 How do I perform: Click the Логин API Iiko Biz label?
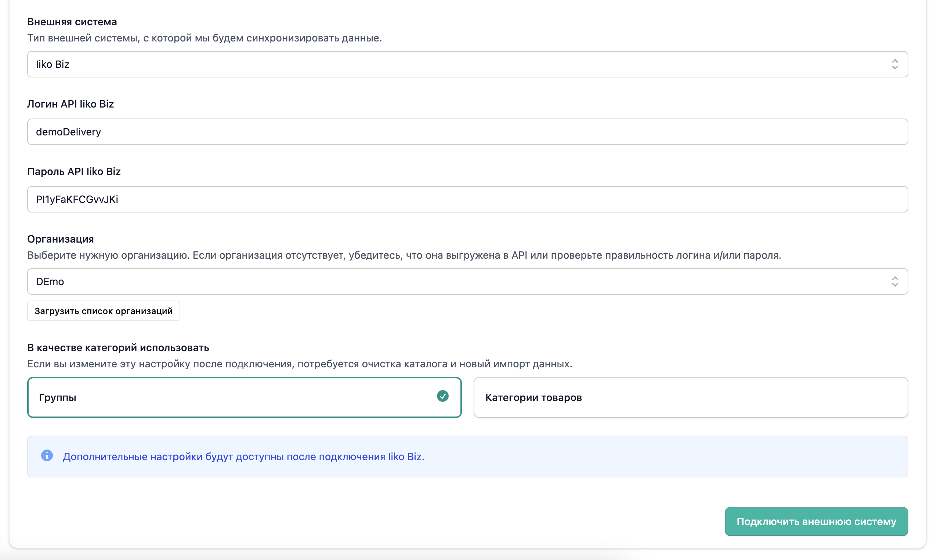point(70,104)
